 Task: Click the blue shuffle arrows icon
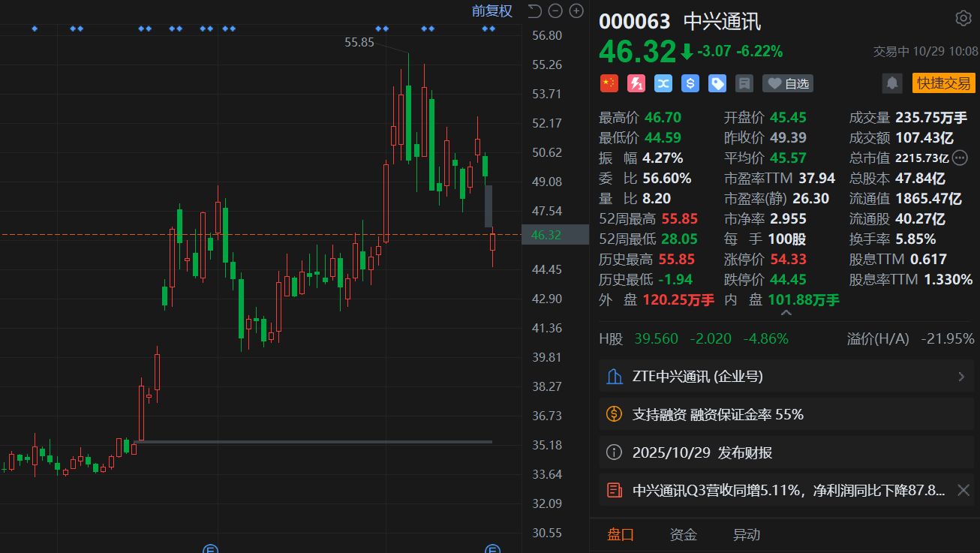[x=663, y=83]
